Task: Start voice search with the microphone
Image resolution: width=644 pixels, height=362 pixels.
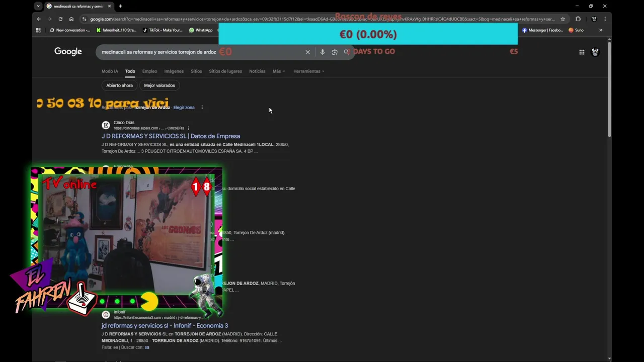Action: (323, 52)
